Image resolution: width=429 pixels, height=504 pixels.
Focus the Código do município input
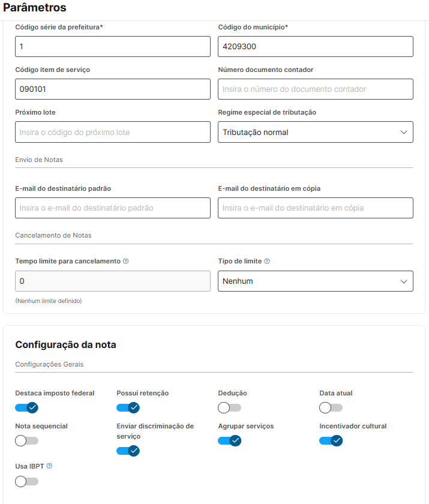tap(316, 47)
